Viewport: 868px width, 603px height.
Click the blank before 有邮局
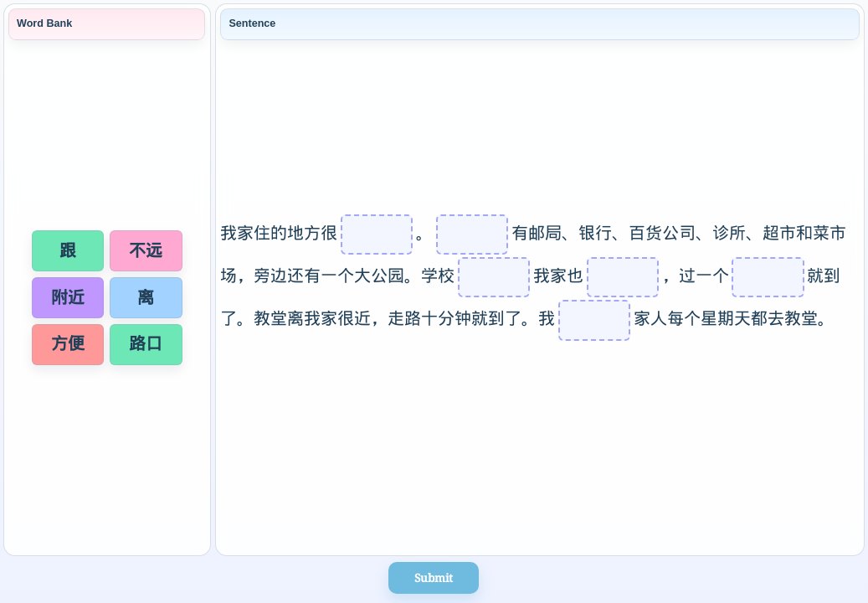471,234
